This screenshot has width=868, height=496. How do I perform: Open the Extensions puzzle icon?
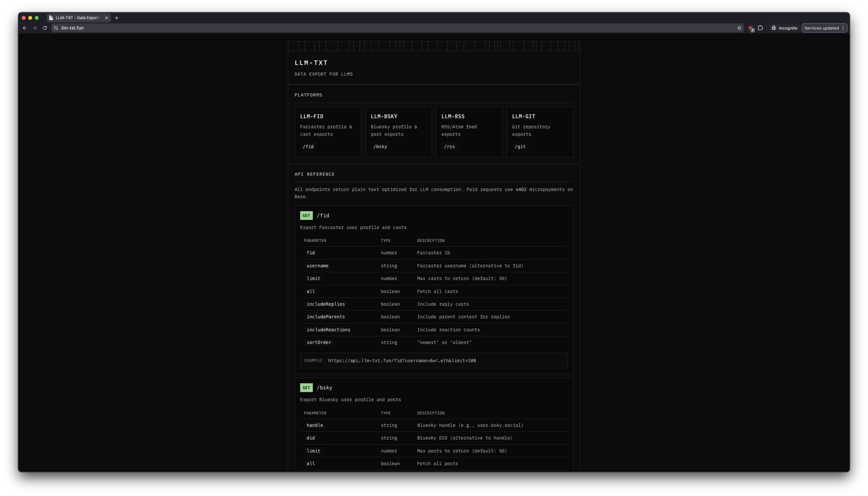pos(760,28)
